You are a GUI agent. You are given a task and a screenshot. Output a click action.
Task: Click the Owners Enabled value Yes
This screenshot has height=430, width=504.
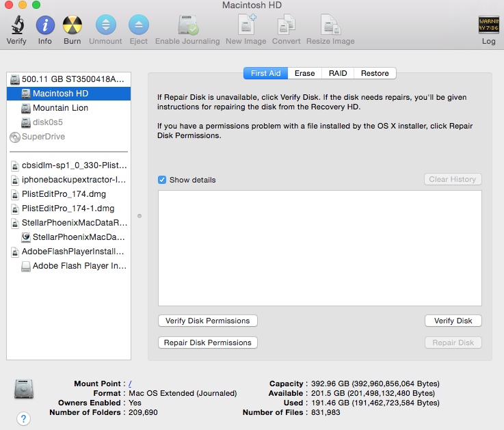click(x=135, y=403)
